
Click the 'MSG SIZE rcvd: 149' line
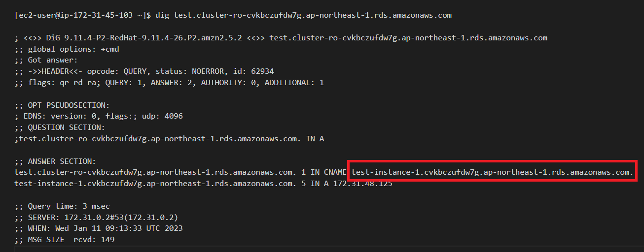coord(65,240)
